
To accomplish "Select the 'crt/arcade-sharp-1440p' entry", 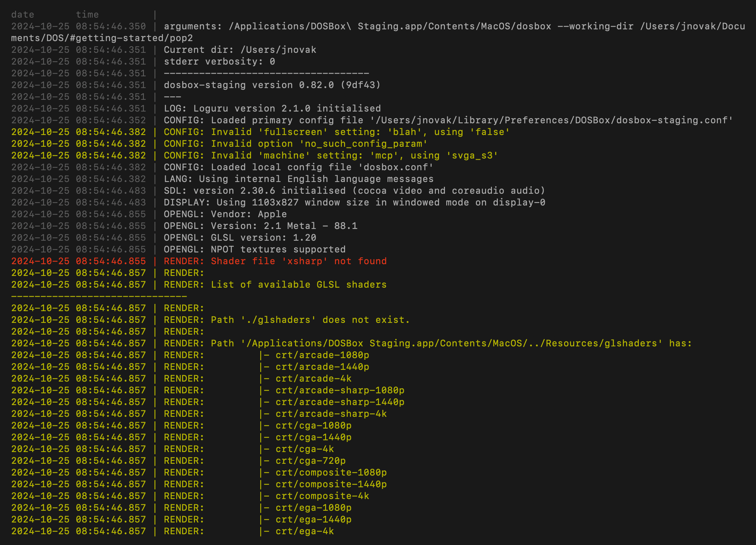I will click(340, 402).
